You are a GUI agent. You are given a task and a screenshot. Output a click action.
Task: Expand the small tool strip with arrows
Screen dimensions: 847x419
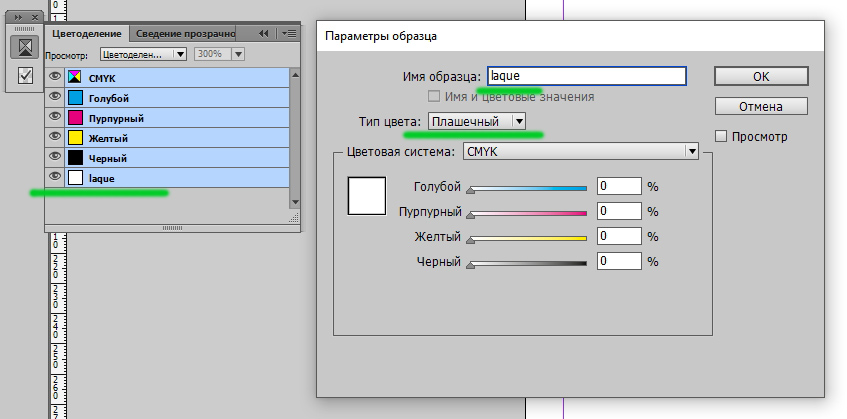pyautogui.click(x=18, y=17)
